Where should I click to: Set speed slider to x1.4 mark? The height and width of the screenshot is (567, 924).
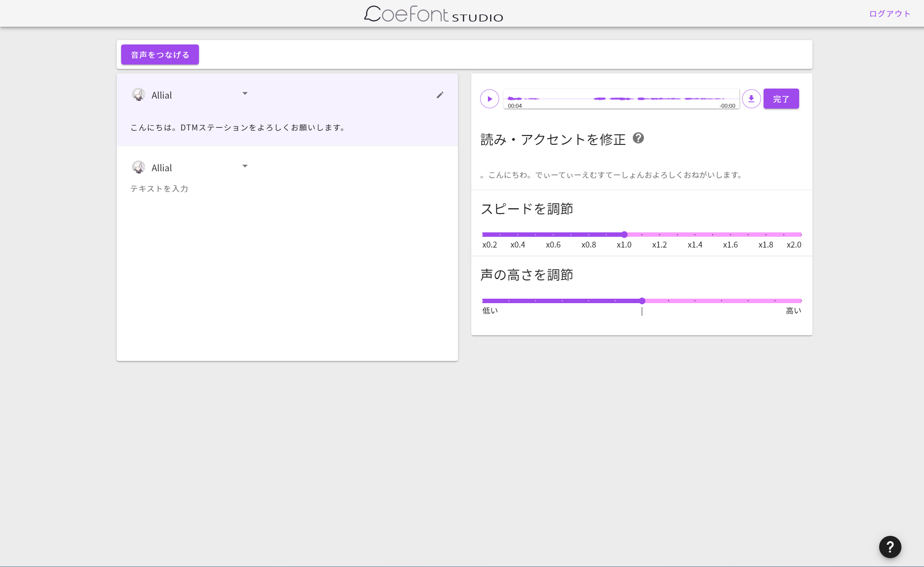pos(695,235)
